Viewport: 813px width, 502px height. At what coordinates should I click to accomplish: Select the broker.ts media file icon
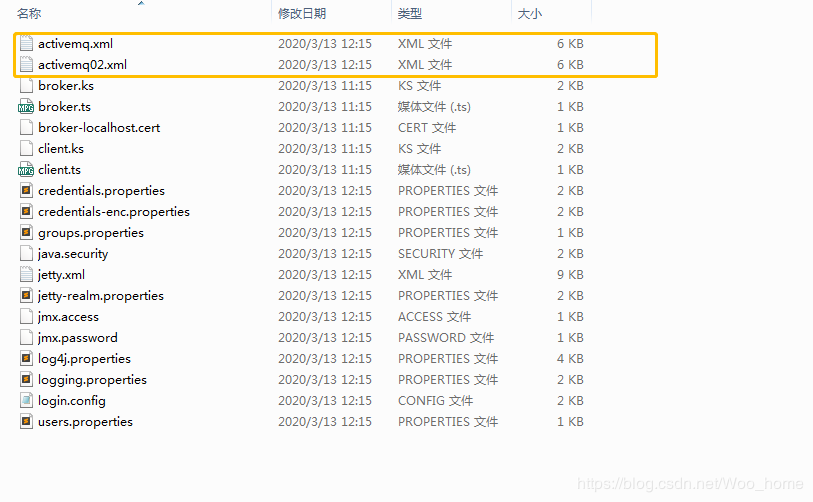click(x=26, y=107)
